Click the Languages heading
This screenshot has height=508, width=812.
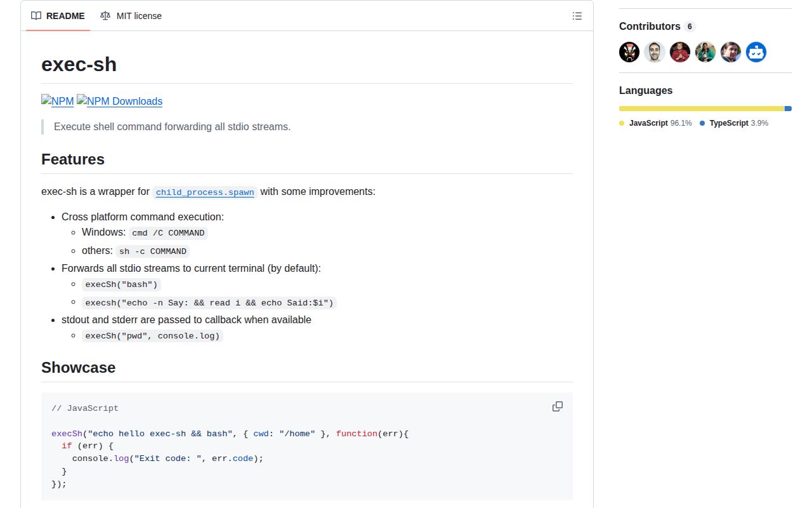(x=646, y=91)
